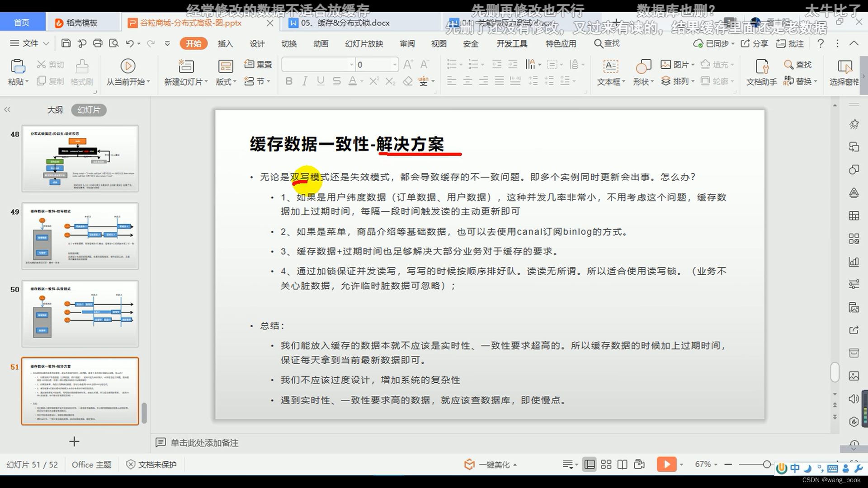Open the Shapes (形状) gallery
868x488 pixels.
click(x=643, y=72)
